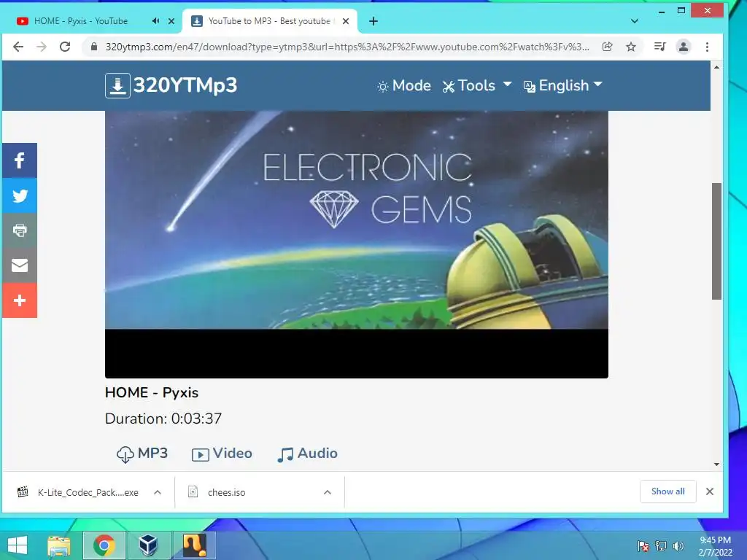
Task: Open the Chrome profile avatar
Action: point(684,47)
